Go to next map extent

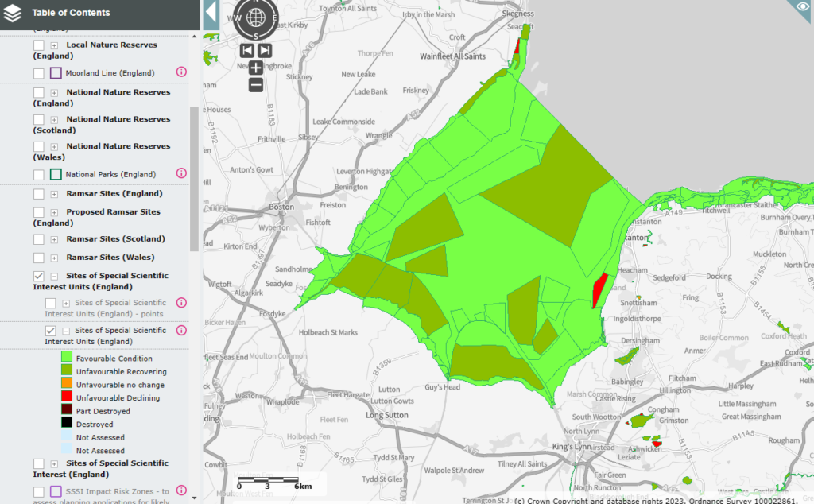point(265,51)
